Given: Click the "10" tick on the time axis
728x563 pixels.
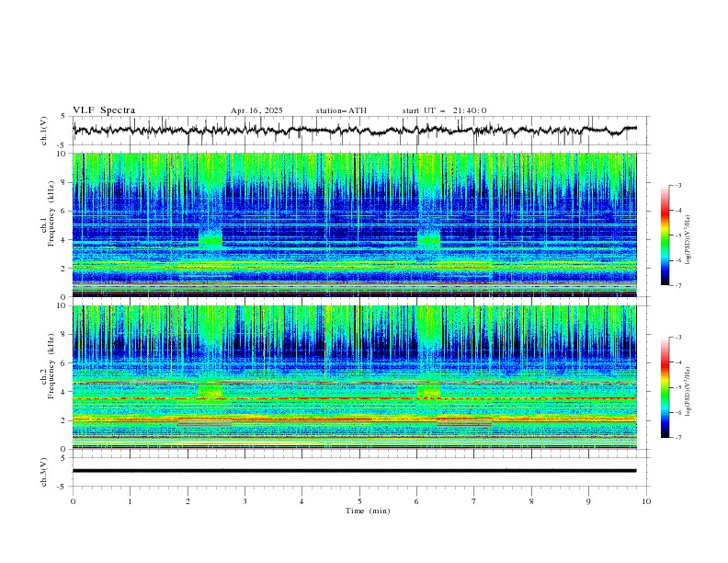Looking at the screenshot, I should click(x=646, y=501).
